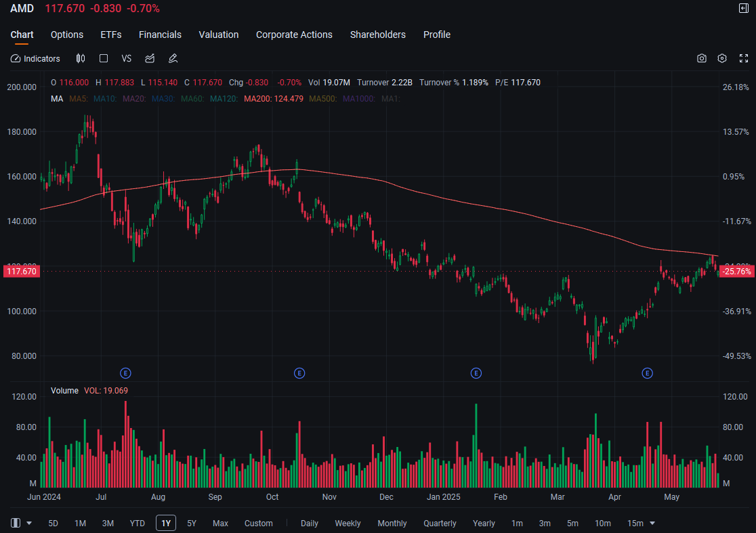This screenshot has width=756, height=533.
Task: Click the MA30 indicator label
Action: tap(163, 98)
